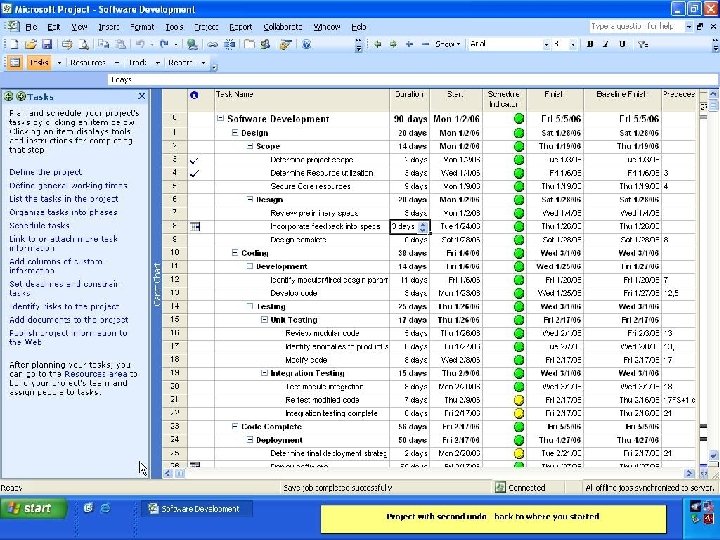The image size is (720, 540).
Task: Collapse the Software Development summary task
Action: coord(220,118)
